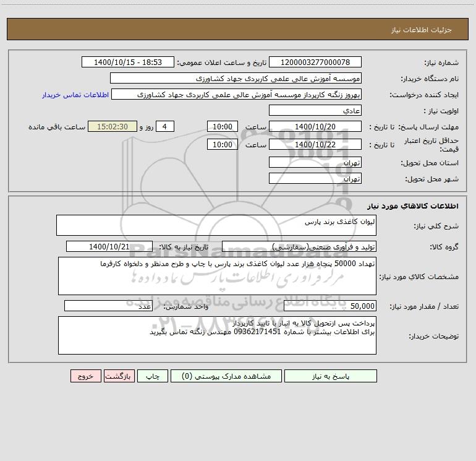Click response deadline date 1400/10/20

pyautogui.click(x=315, y=126)
